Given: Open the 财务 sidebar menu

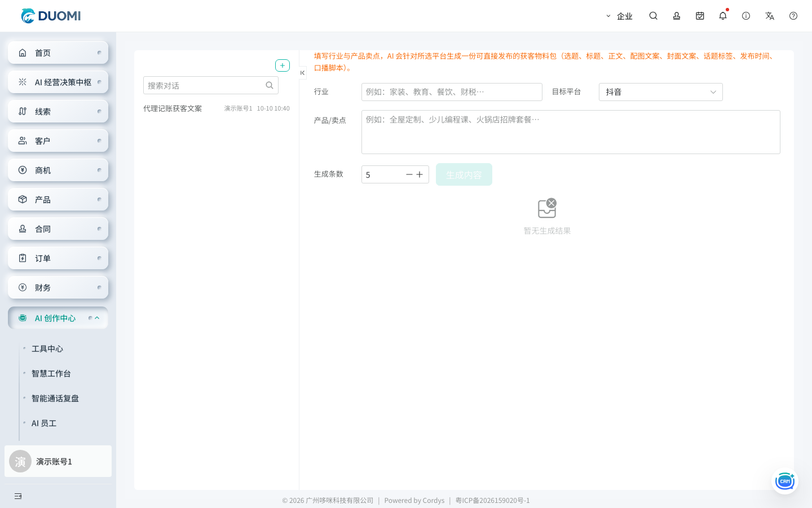Looking at the screenshot, I should point(58,287).
